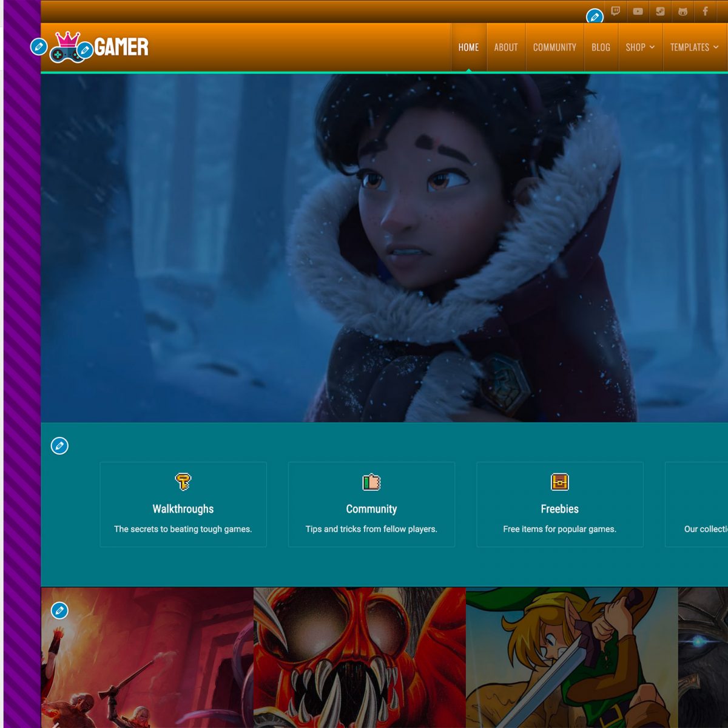Click the key icon above Walkthroughs
This screenshot has width=728, height=728.
click(x=183, y=482)
